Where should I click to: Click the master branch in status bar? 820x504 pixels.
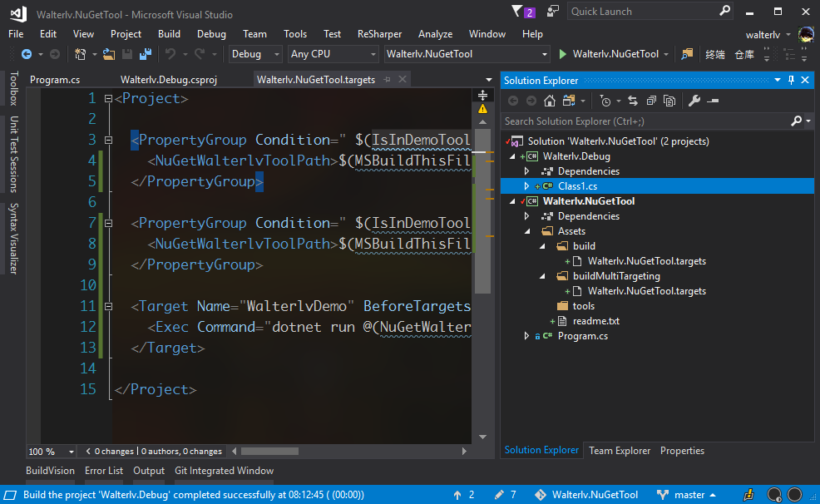(689, 495)
